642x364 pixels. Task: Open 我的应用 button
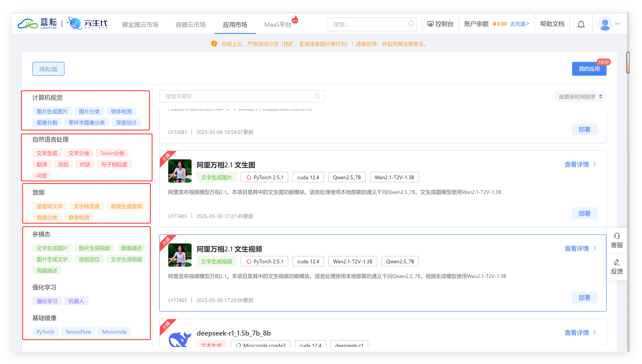pos(589,69)
